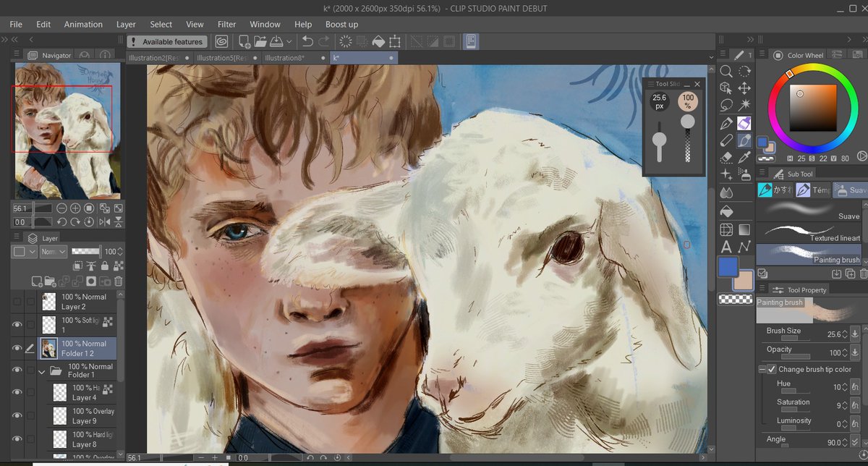Image resolution: width=868 pixels, height=466 pixels.
Task: Click the Redo arrow in command bar
Action: click(x=325, y=41)
